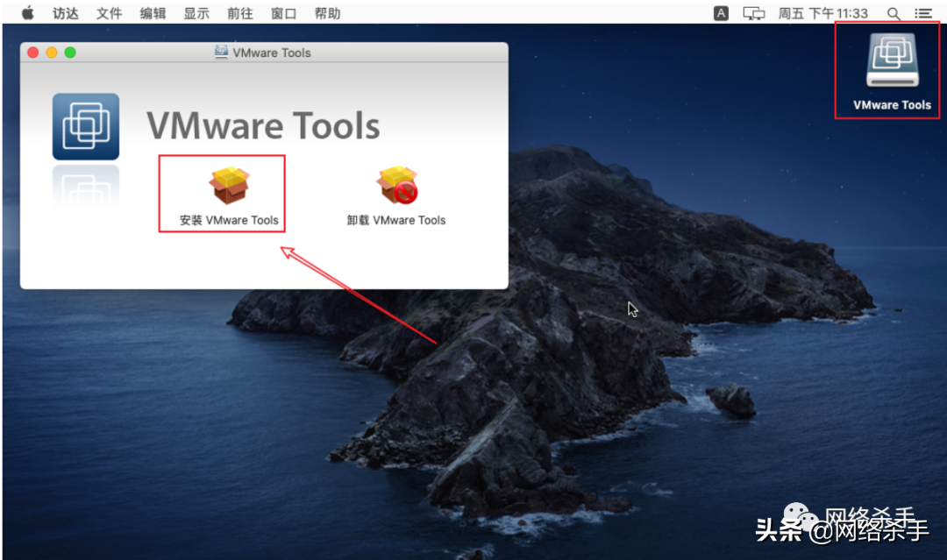947x560 pixels.
Task: Maximize the VMware Tools window with green button
Action: coord(70,53)
